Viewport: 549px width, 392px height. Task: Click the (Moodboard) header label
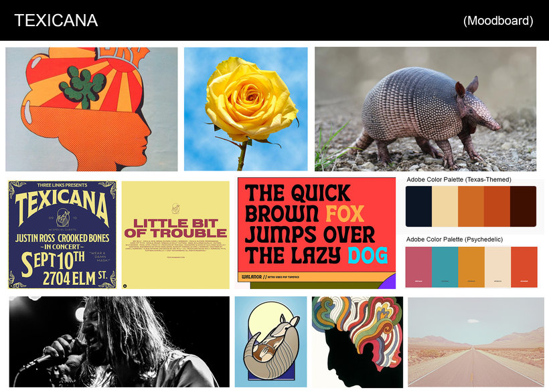[498, 21]
